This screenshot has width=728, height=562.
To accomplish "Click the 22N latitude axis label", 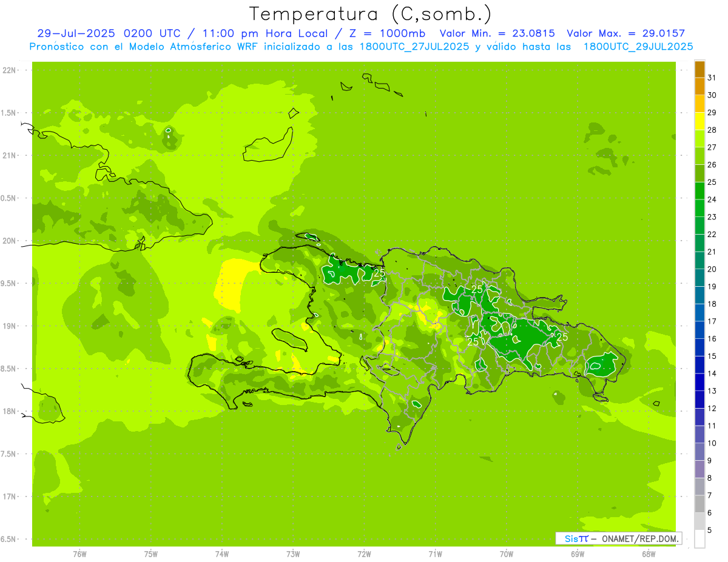I will tap(9, 70).
